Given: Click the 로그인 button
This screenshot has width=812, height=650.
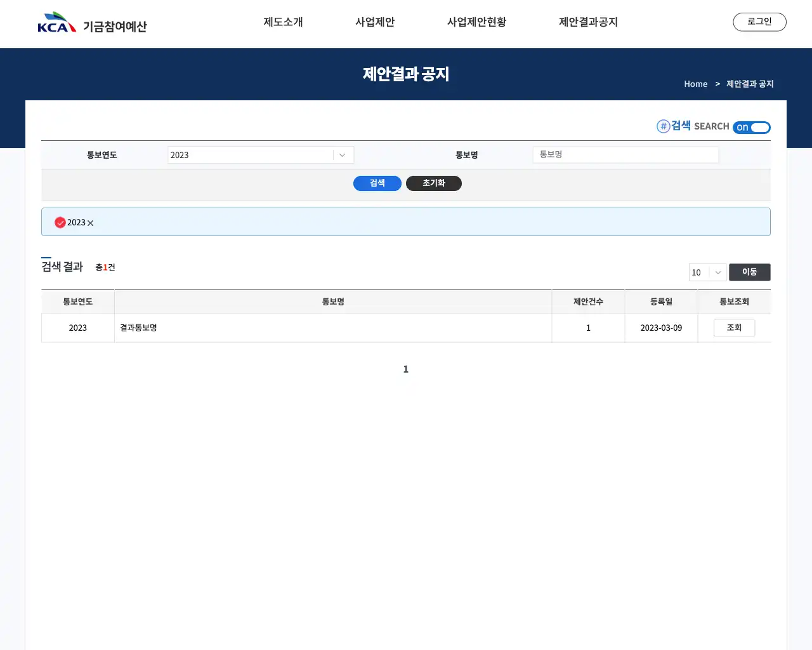Looking at the screenshot, I should 759,21.
